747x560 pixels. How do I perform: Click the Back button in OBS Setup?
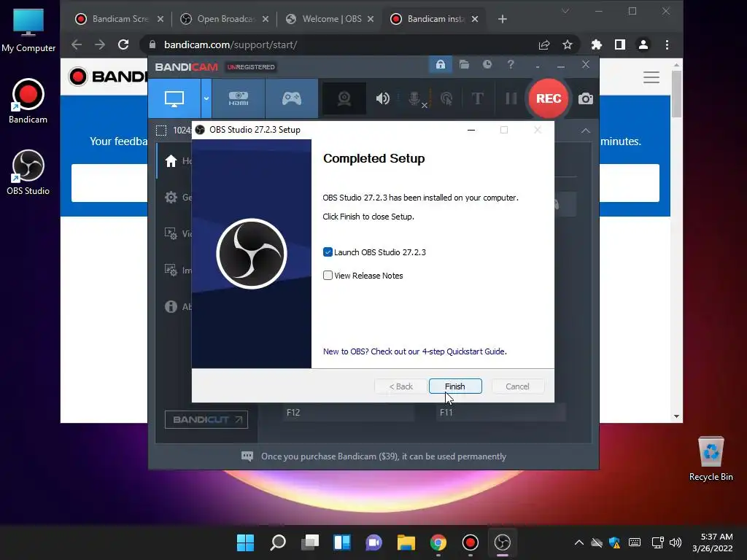[x=400, y=386]
